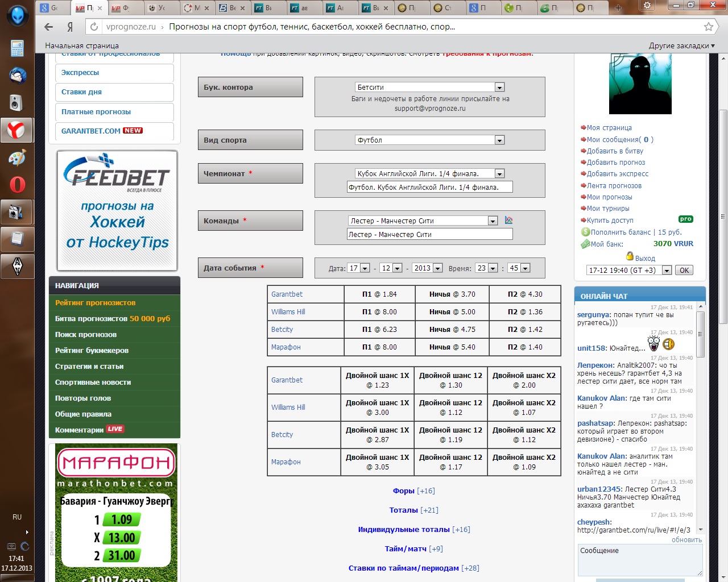Viewport: 728px width, 582px height.
Task: Click the championship text input field
Action: [x=429, y=187]
